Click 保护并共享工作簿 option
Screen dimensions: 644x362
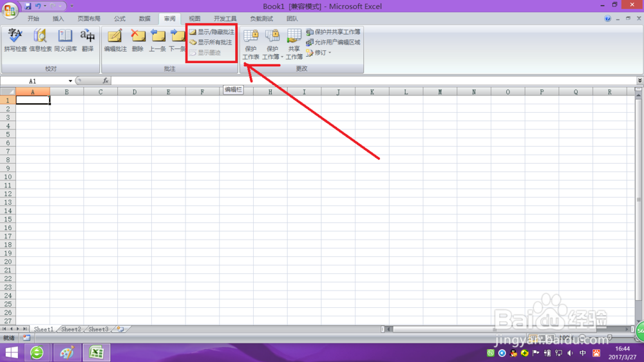(x=333, y=32)
